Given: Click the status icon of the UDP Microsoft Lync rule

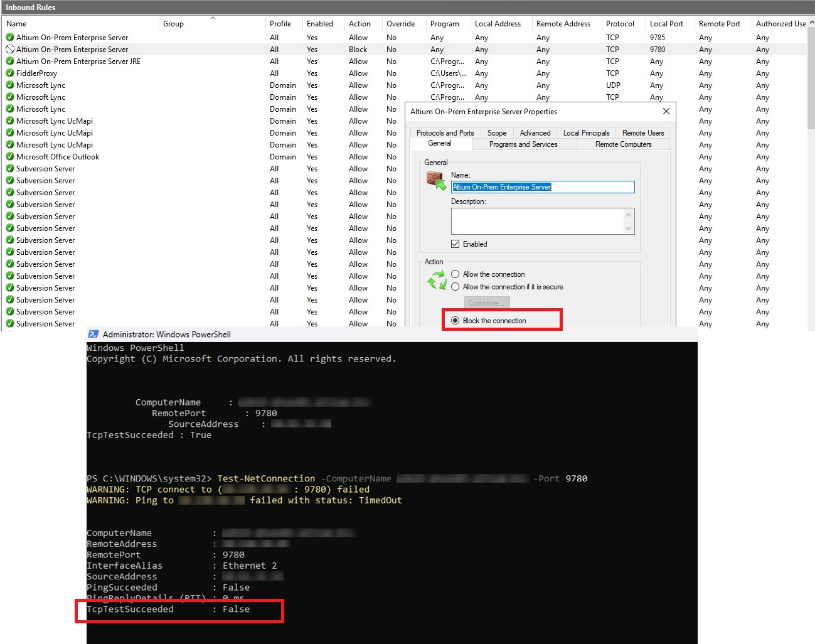Looking at the screenshot, I should click(x=10, y=85).
